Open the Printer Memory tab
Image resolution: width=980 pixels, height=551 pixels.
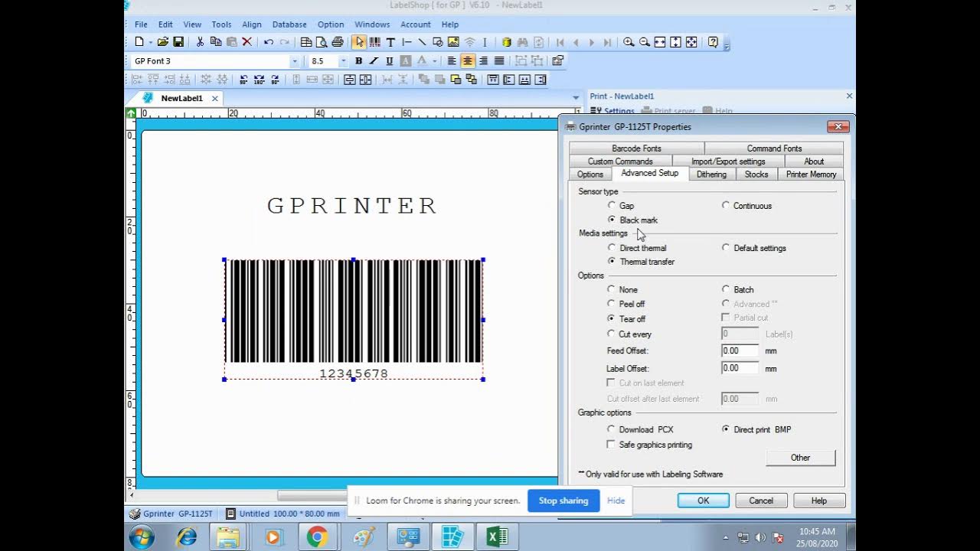coord(811,174)
